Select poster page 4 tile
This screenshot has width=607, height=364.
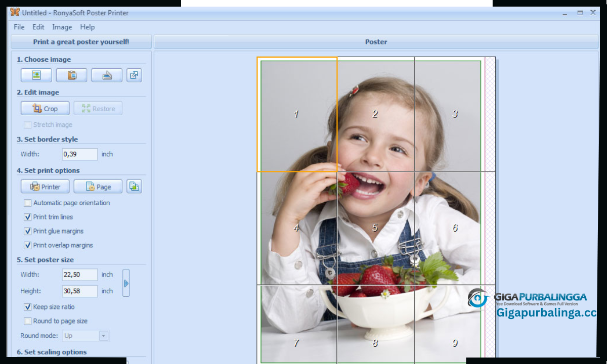pos(297,228)
